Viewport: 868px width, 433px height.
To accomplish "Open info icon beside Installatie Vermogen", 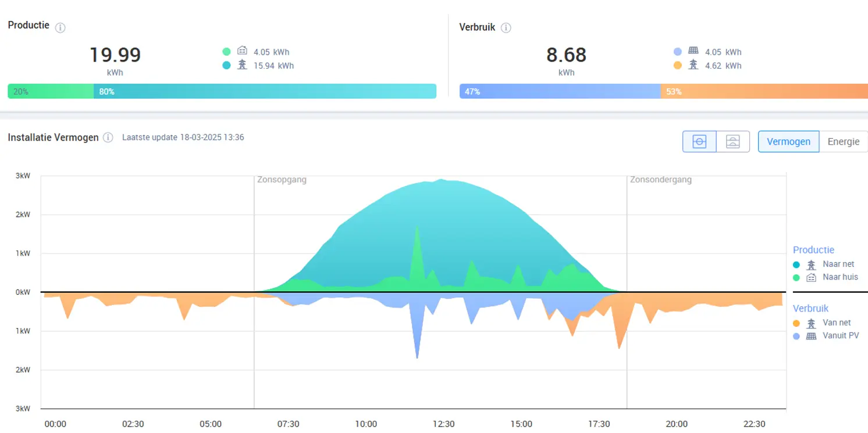I will 108,138.
